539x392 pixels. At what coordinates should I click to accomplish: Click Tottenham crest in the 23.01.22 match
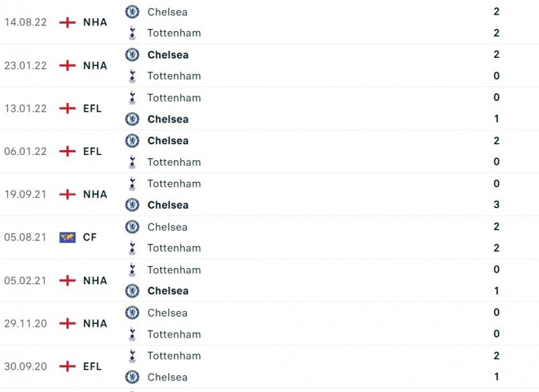click(132, 76)
